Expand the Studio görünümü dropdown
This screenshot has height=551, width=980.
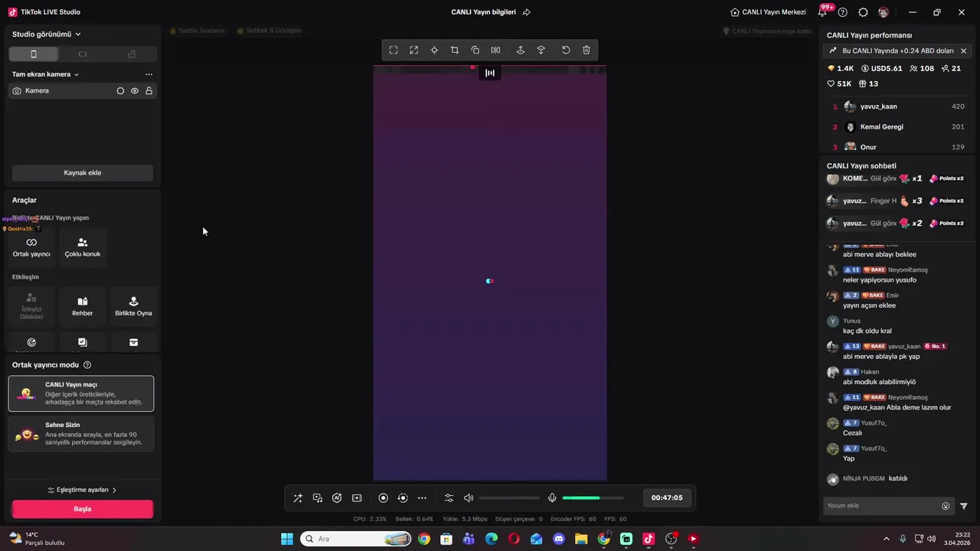47,34
